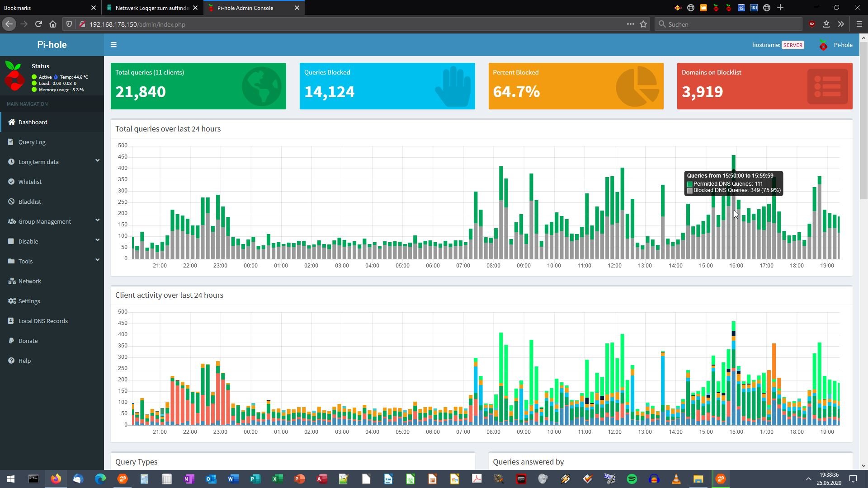Click the Domains on Blocklist red card
This screenshot has width=868, height=488.
click(x=765, y=86)
